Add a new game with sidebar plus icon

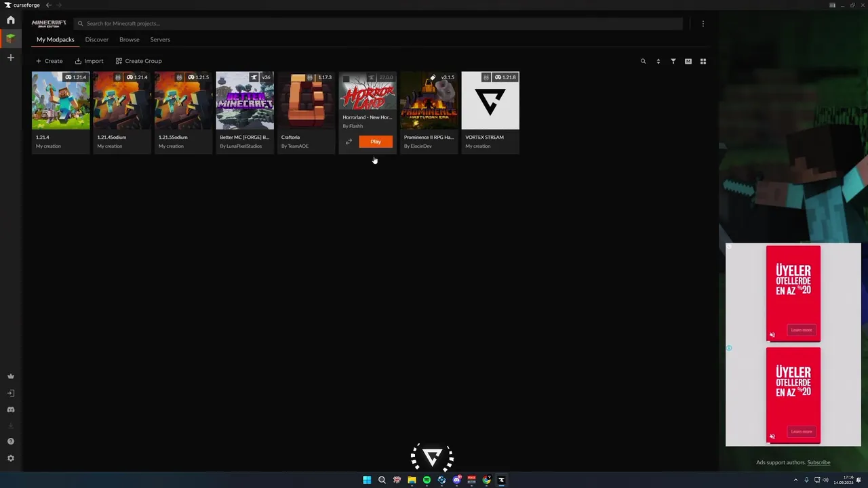[10, 58]
